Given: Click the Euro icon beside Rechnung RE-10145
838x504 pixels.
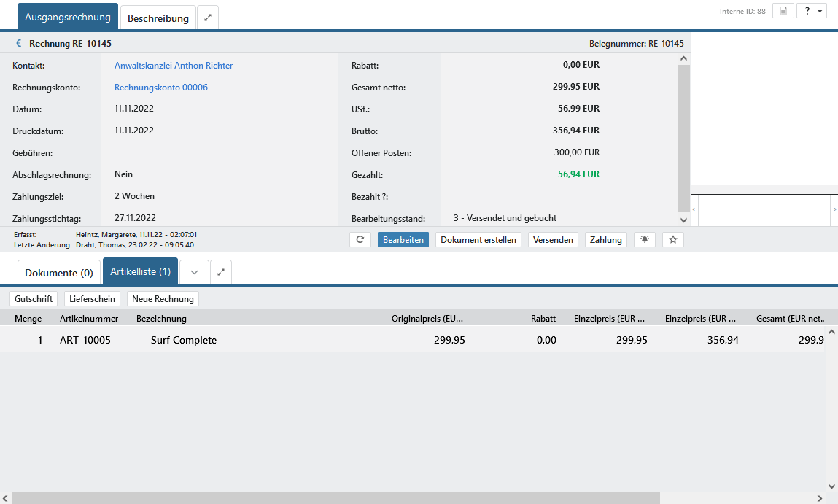Looking at the screenshot, I should click(x=19, y=44).
